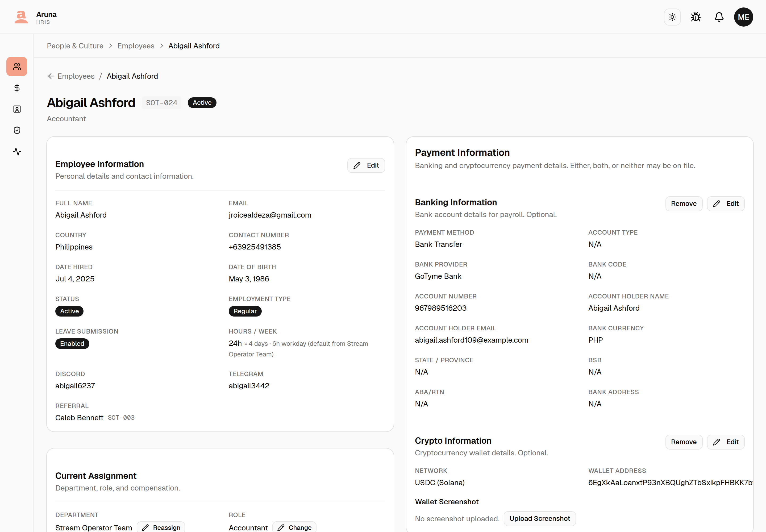Click referral Caleb Bennett
Image resolution: width=766 pixels, height=532 pixels.
coord(79,418)
